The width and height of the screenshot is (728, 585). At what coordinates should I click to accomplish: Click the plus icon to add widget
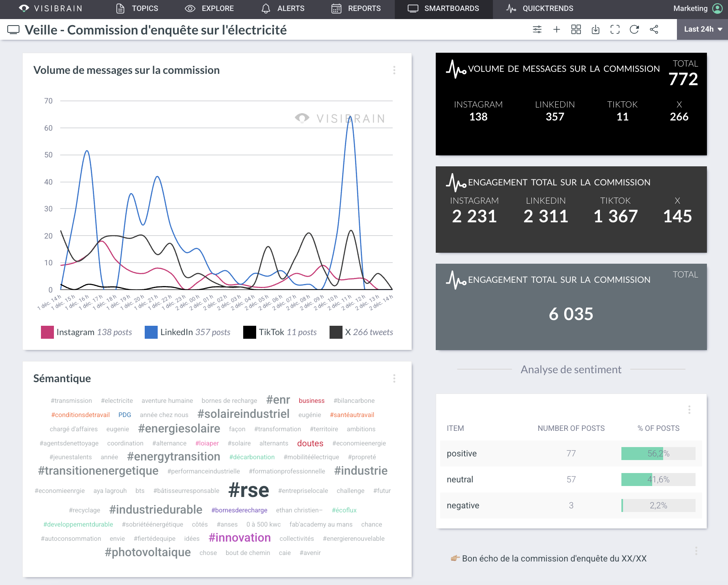(x=557, y=30)
